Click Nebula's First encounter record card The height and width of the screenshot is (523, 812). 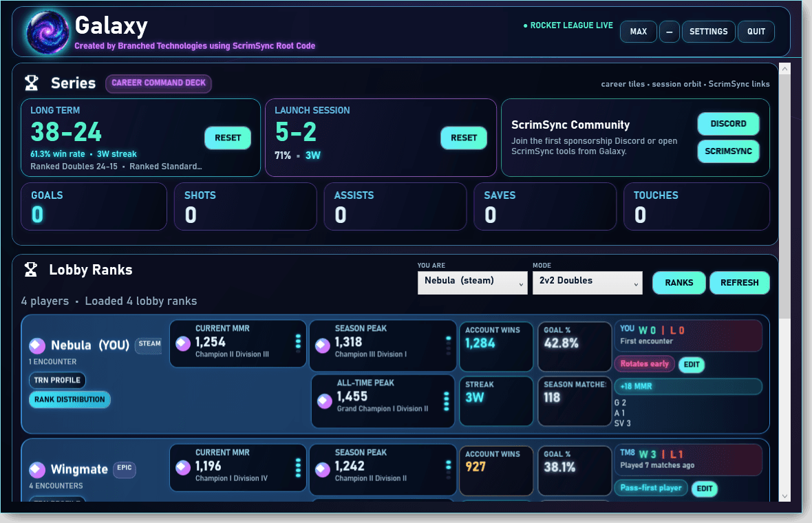[x=688, y=336]
